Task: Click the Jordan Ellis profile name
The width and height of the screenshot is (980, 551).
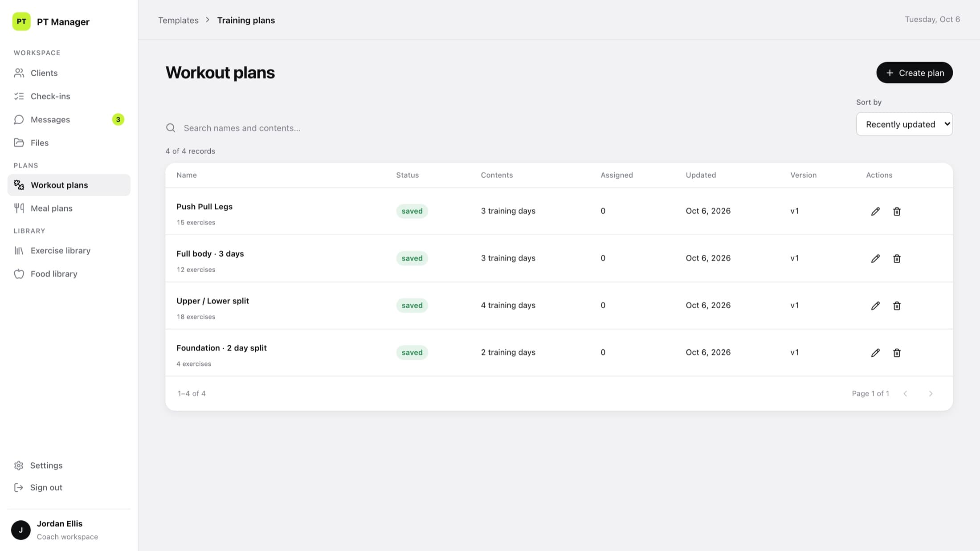Action: click(x=60, y=523)
